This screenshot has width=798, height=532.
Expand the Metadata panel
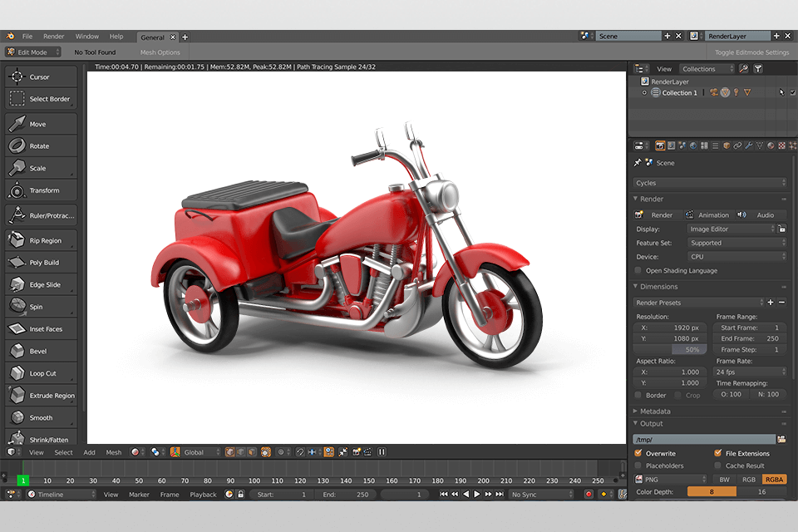tap(655, 411)
